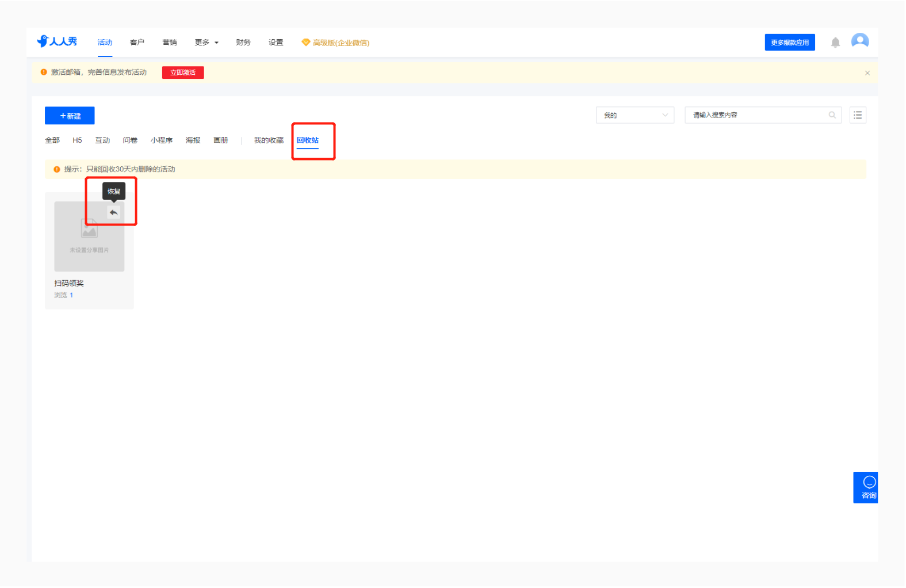Expand the 我的 filter dropdown

pos(635,115)
